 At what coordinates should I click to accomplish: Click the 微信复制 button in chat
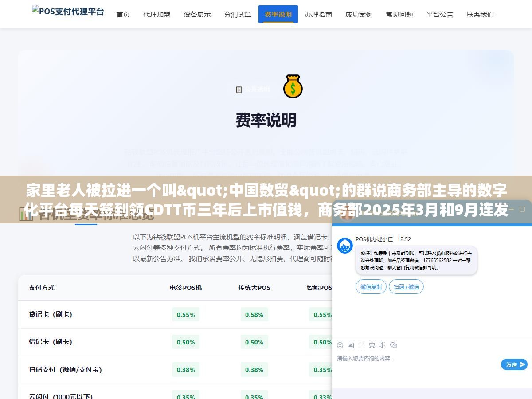371,286
